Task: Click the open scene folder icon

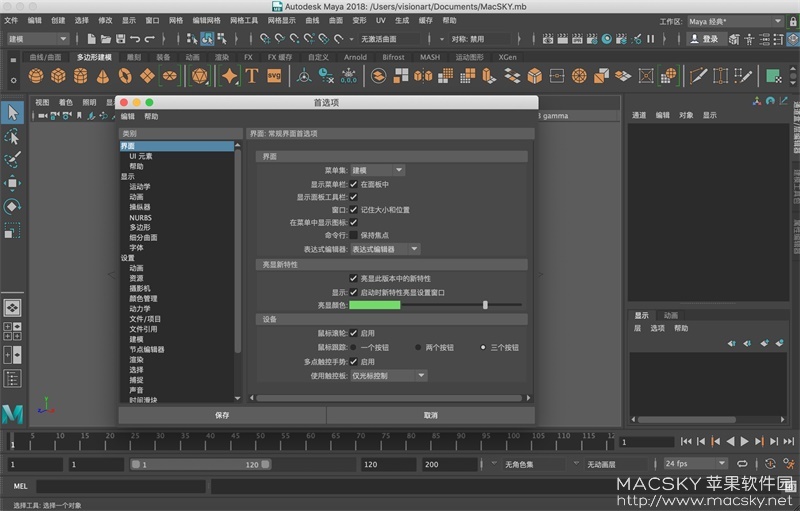Action: pyautogui.click(x=106, y=39)
